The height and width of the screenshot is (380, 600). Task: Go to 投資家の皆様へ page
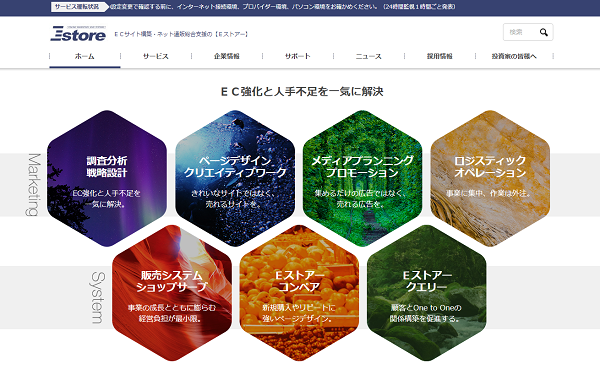514,56
